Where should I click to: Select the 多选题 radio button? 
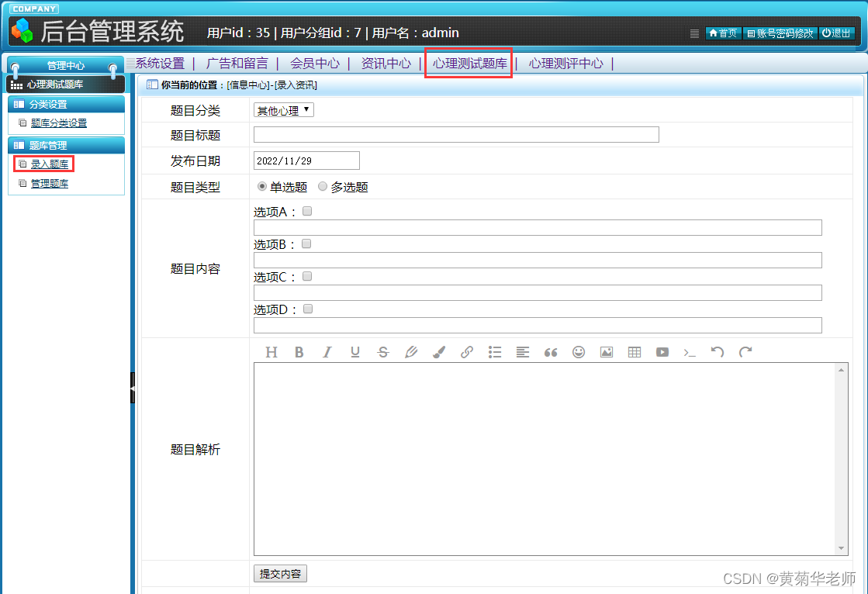(322, 185)
